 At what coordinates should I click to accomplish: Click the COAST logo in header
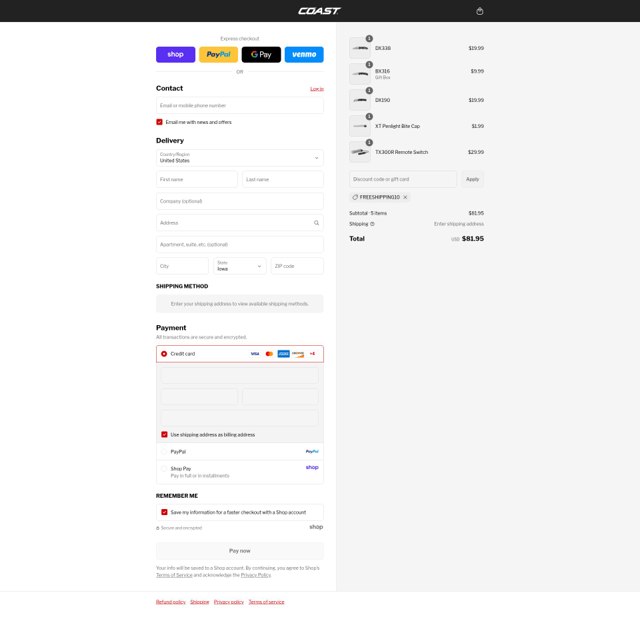tap(319, 11)
